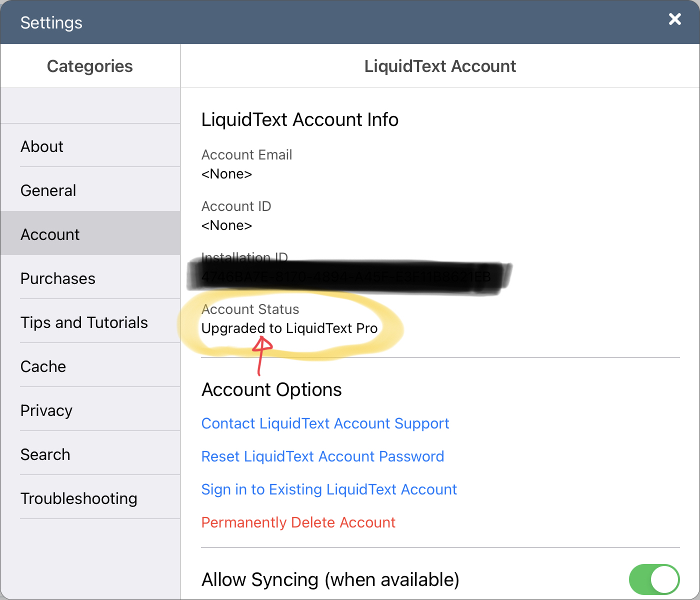Image resolution: width=700 pixels, height=600 pixels.
Task: Click Permanently Delete Account
Action: [x=298, y=522]
